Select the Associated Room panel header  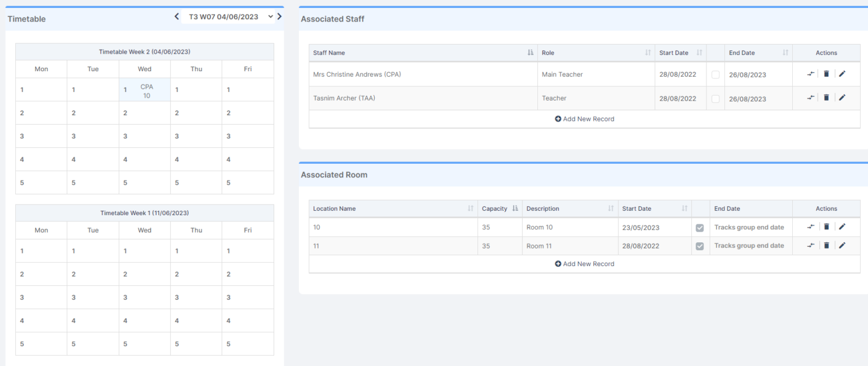coord(334,175)
